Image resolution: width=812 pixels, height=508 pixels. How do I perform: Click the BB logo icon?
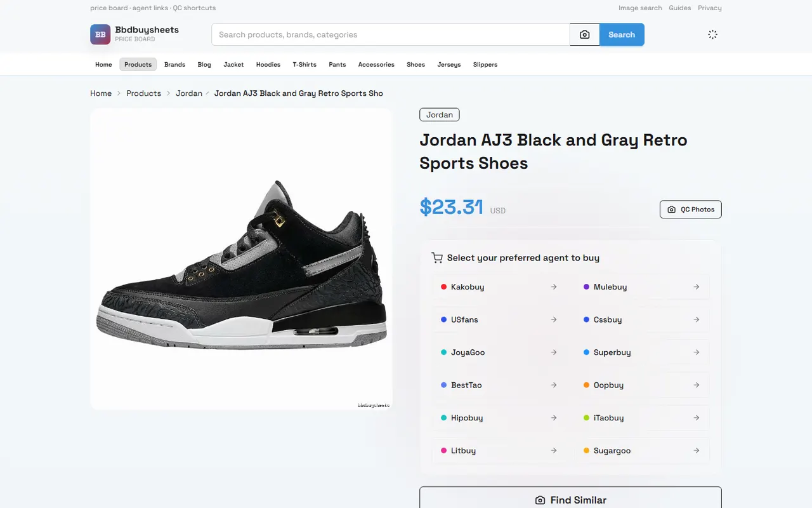coord(100,34)
